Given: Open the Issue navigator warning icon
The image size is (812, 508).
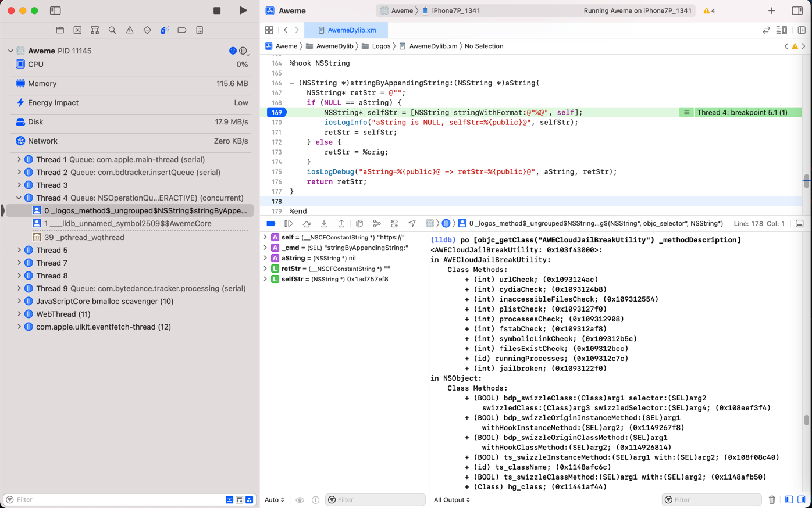Looking at the screenshot, I should point(130,30).
